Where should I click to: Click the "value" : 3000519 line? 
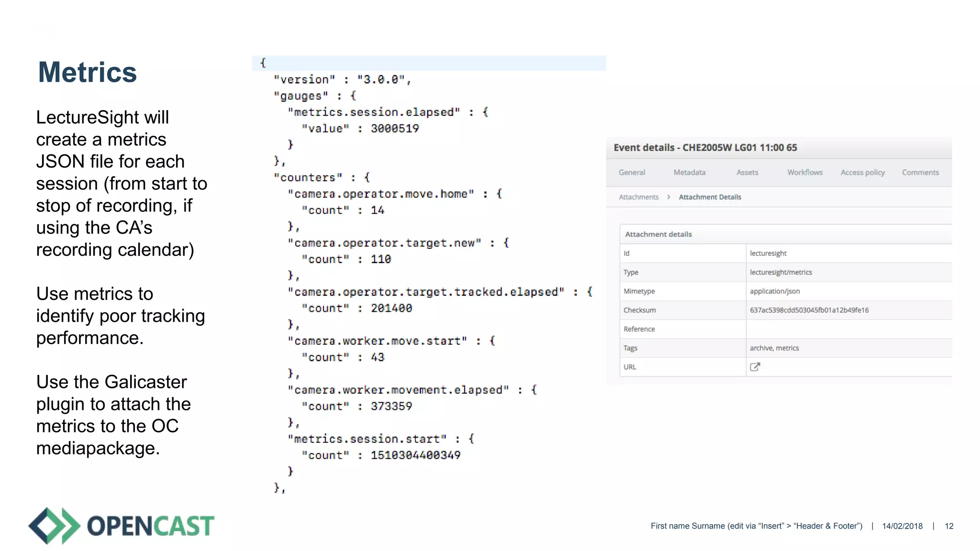coord(360,129)
